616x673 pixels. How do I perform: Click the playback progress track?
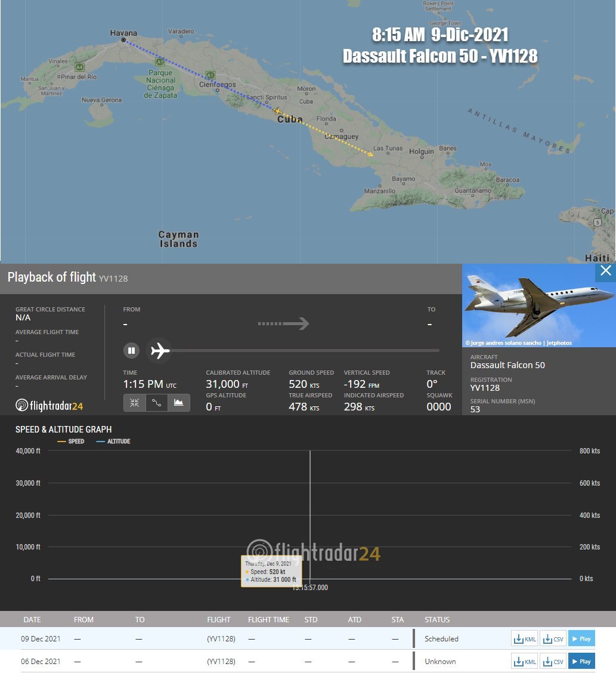click(x=305, y=351)
